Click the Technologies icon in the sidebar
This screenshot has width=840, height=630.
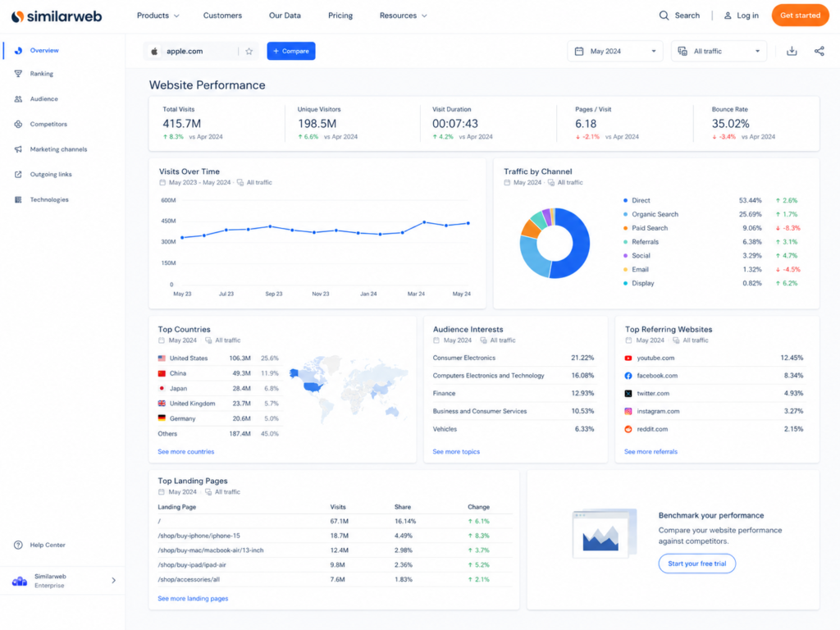[18, 199]
